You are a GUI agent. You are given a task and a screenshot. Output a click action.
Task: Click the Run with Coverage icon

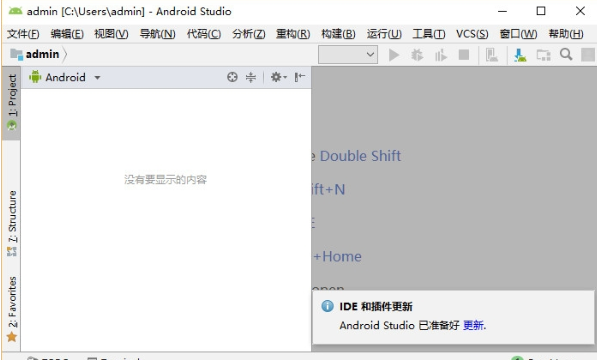pyautogui.click(x=441, y=55)
